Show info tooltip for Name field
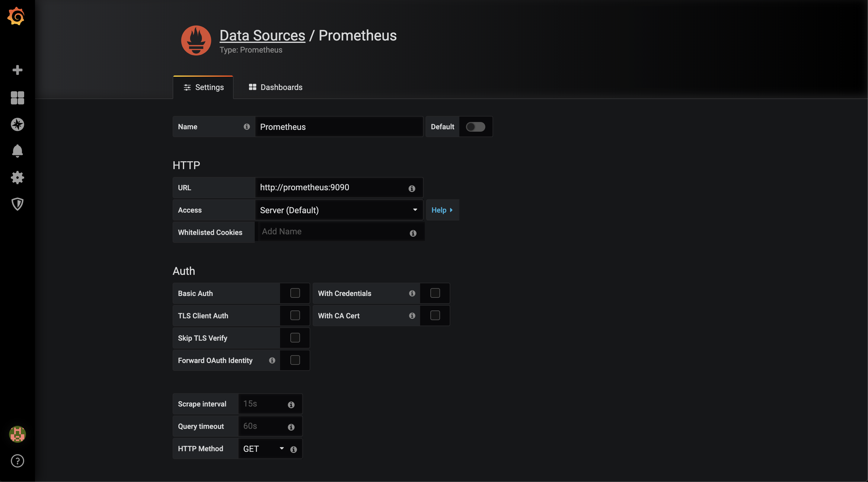 247,127
